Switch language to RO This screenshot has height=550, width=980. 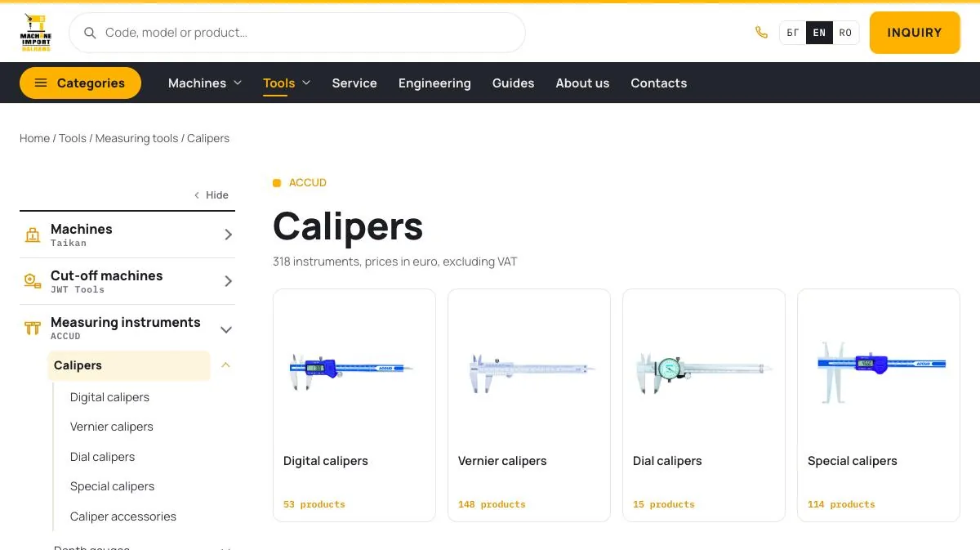[x=845, y=33]
